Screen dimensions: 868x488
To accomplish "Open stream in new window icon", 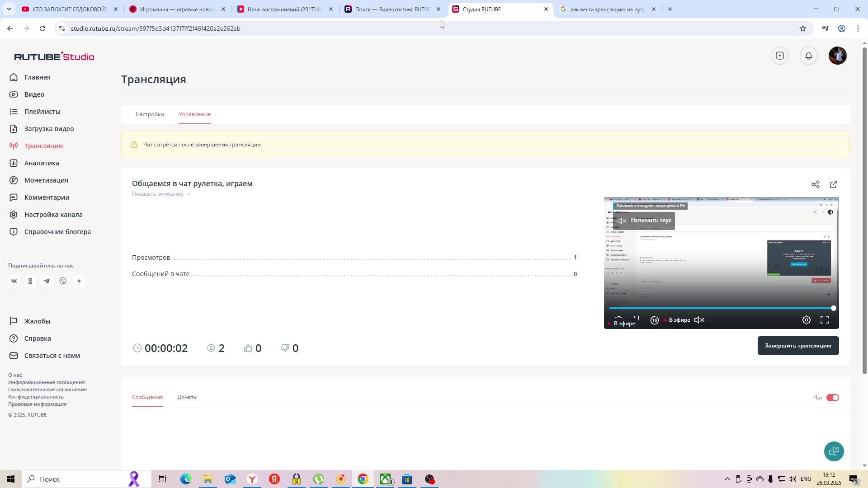I will (x=833, y=184).
